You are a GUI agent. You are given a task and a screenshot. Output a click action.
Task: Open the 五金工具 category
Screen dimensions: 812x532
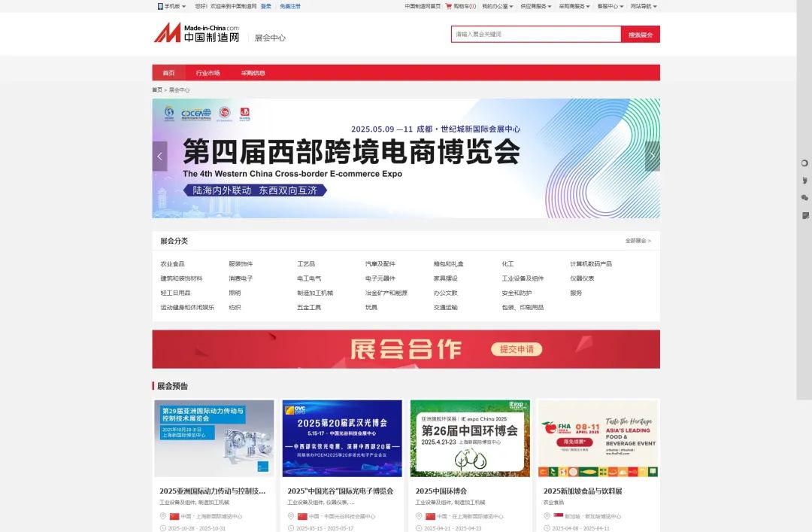pyautogui.click(x=309, y=308)
